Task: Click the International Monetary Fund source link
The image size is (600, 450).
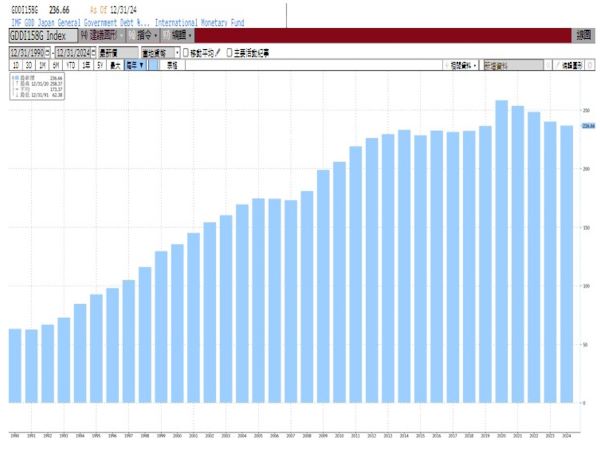Action: [199, 23]
